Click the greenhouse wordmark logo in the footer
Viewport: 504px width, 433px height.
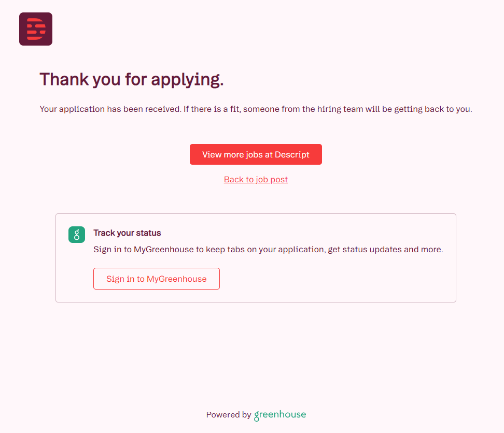280,415
